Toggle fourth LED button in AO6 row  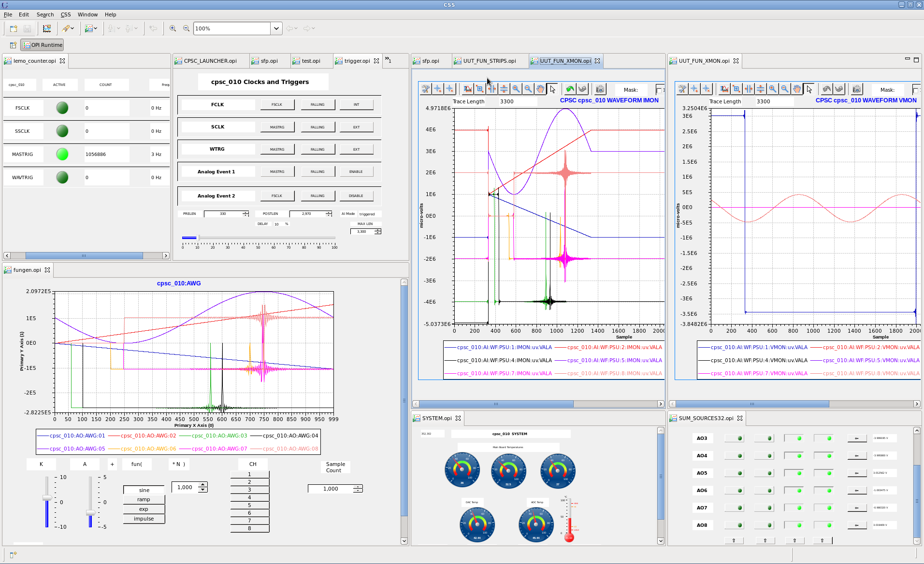823,491
